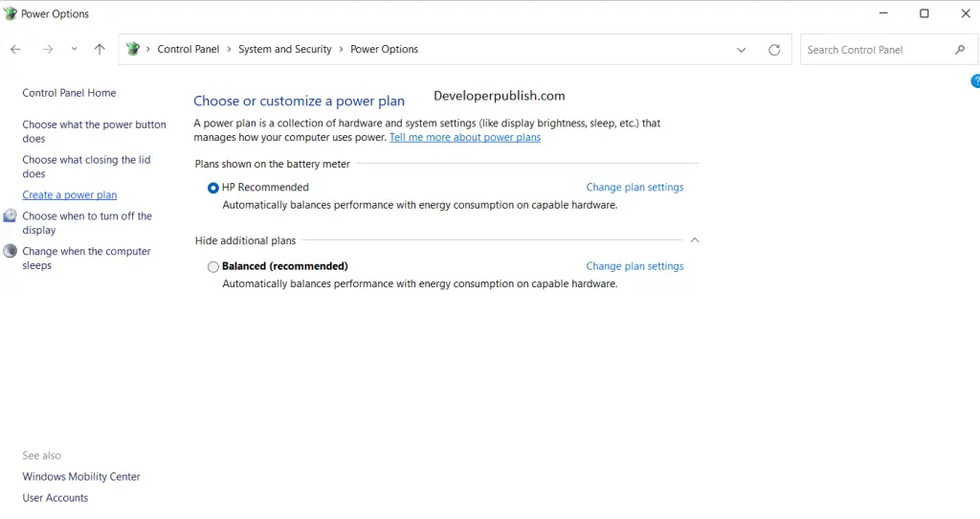Open Choose when to turn off the display

tap(87, 222)
